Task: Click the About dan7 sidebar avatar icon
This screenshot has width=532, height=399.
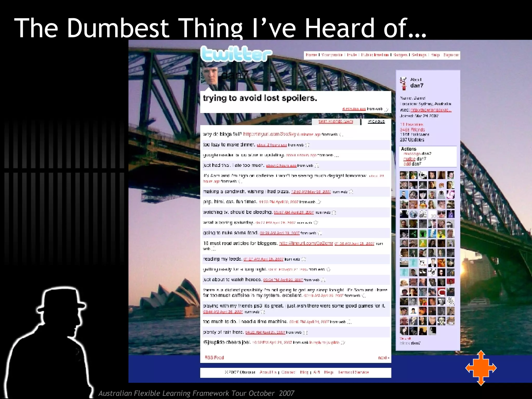Action: click(x=403, y=83)
